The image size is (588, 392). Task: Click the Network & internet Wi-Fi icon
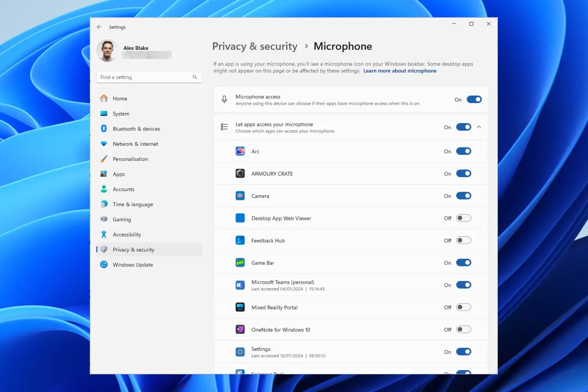tap(104, 144)
